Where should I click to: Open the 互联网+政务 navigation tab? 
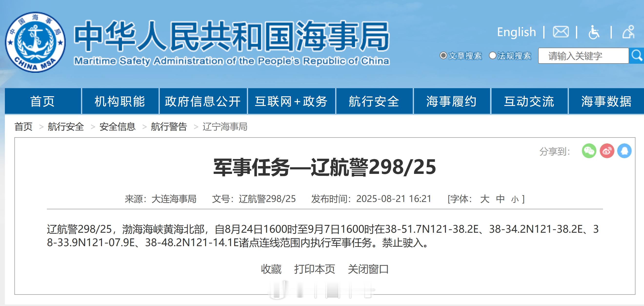292,101
